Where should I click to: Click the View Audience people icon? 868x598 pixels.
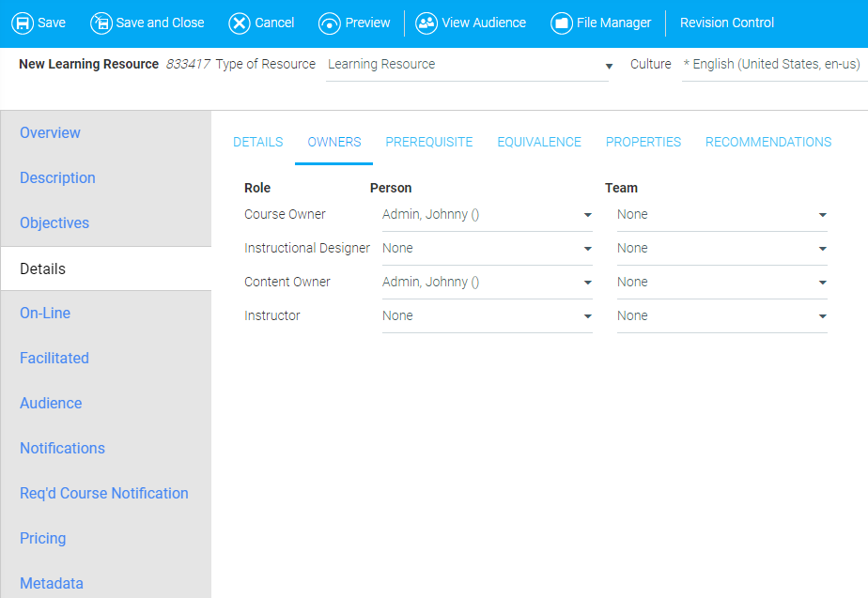click(x=426, y=23)
